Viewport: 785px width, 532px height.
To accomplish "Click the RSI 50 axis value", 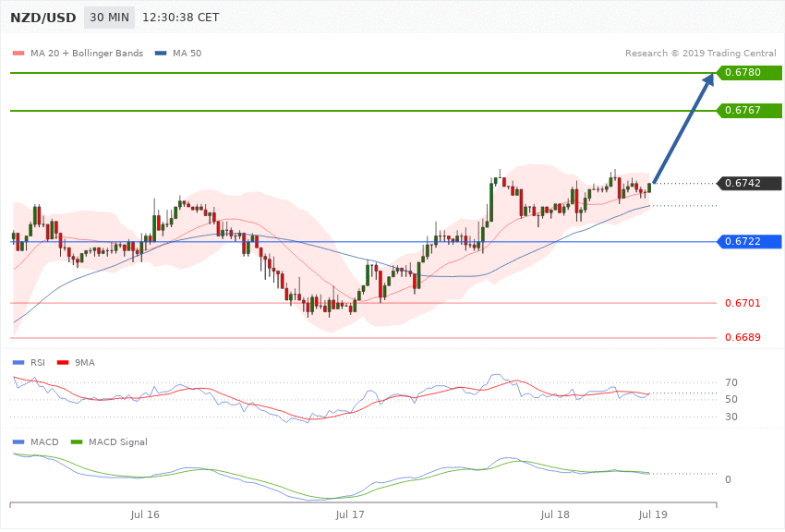I will (x=731, y=399).
